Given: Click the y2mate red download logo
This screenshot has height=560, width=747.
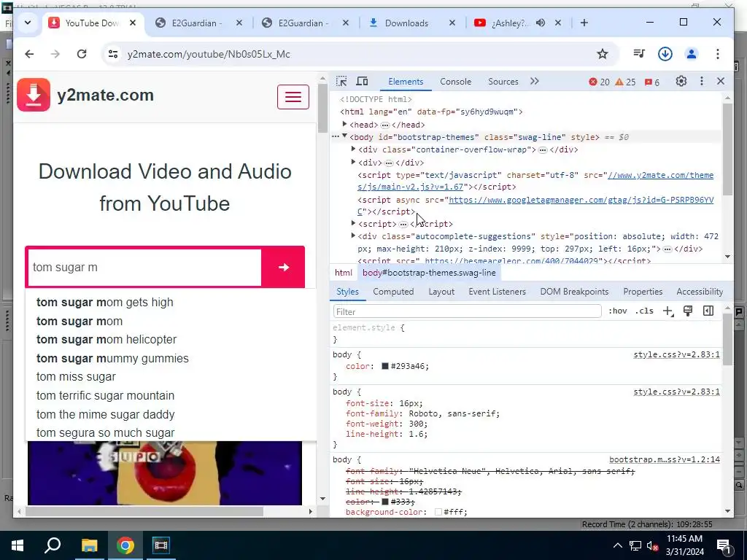Looking at the screenshot, I should point(34,95).
